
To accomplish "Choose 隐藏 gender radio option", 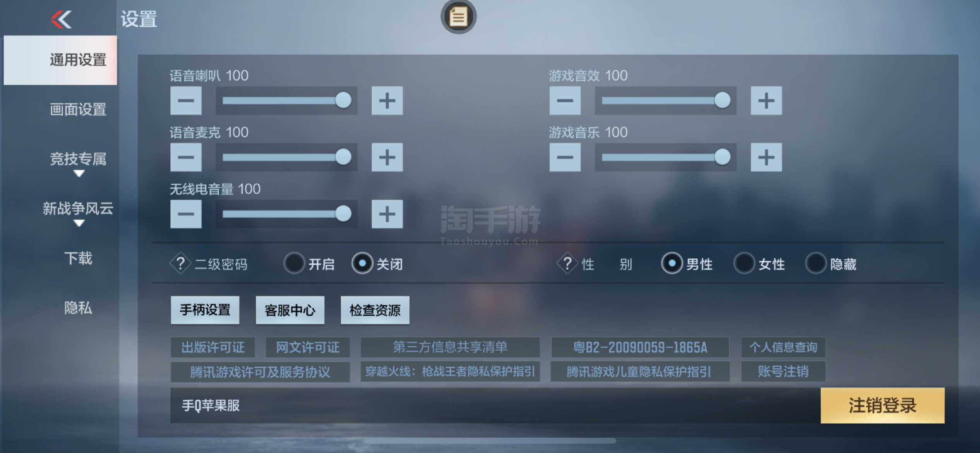I will [x=816, y=264].
